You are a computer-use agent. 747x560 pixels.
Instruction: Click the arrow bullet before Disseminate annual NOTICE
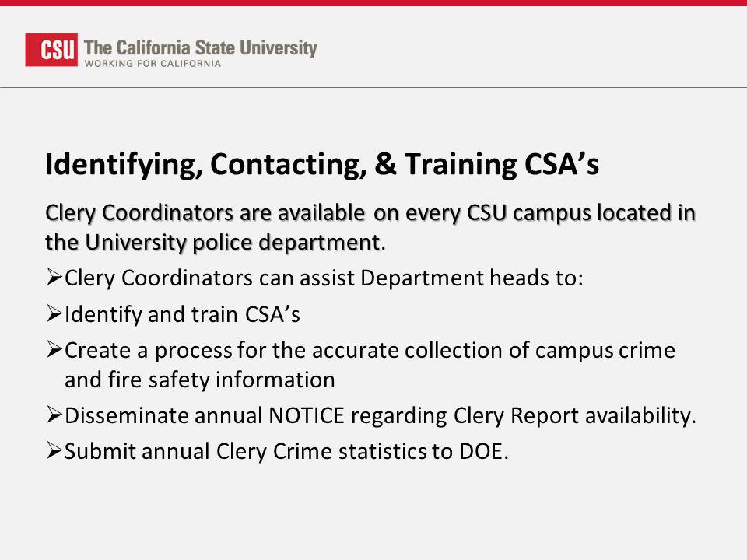pos(54,415)
